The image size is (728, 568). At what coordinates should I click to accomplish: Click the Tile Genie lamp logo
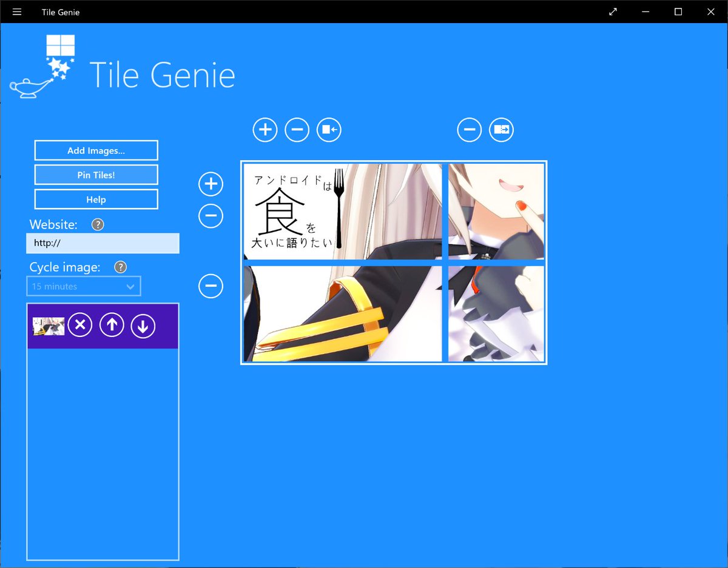coord(42,67)
